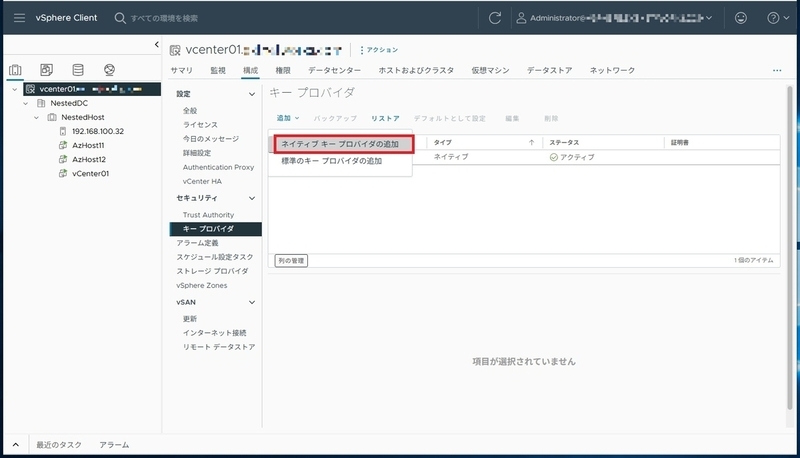Image resolution: width=800 pixels, height=458 pixels.
Task: Open the more tabs ellipsis menu
Action: pos(777,70)
